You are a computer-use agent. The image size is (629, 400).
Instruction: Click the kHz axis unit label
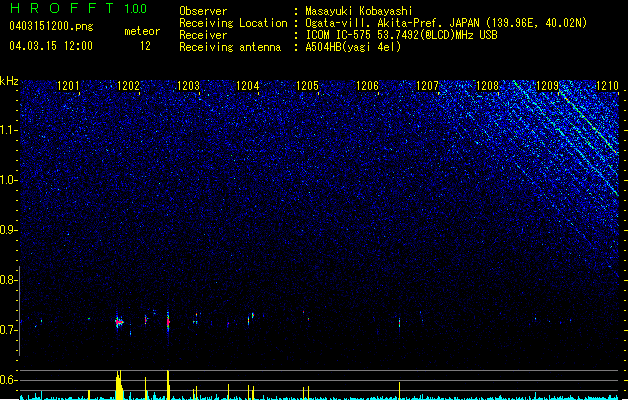9,81
